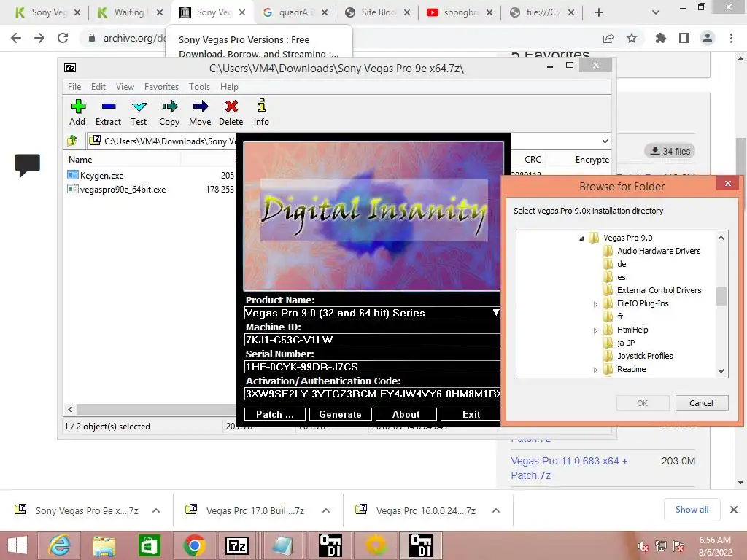Click the Exit button in keygen
The width and height of the screenshot is (747, 560).
click(471, 414)
